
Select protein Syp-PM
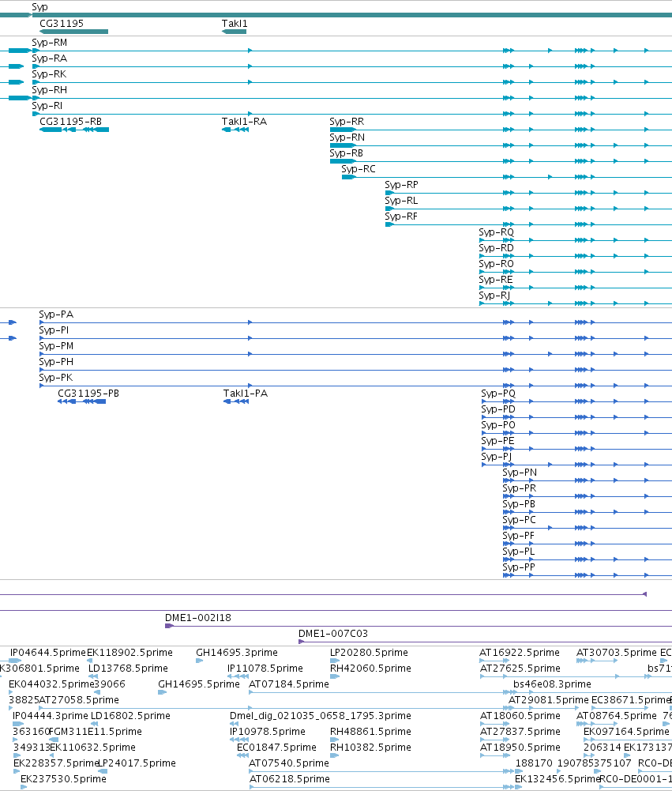(x=57, y=346)
